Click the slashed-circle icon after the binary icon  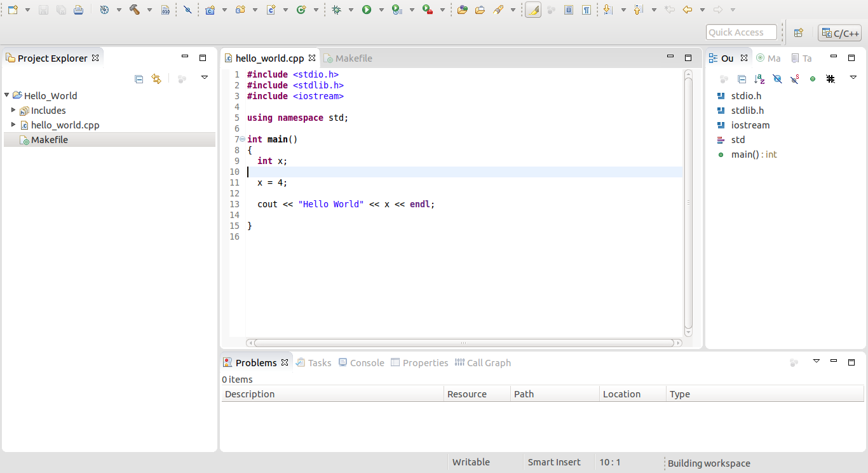[187, 10]
